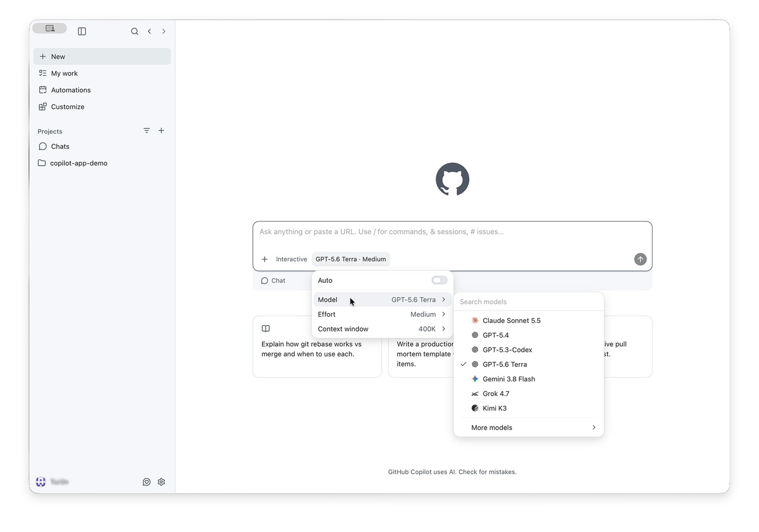The height and width of the screenshot is (532, 759).
Task: Select Claude Sonnet 5.5 model
Action: 528,320
